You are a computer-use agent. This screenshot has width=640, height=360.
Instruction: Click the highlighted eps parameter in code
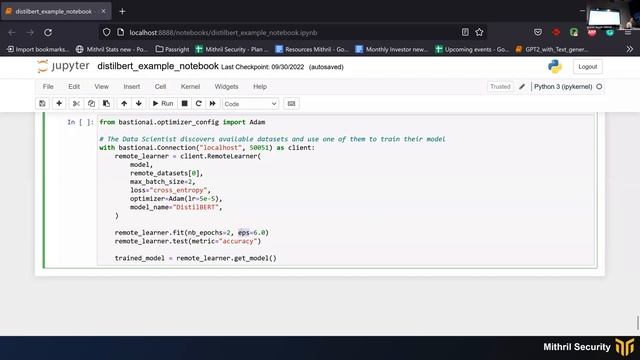click(x=244, y=233)
